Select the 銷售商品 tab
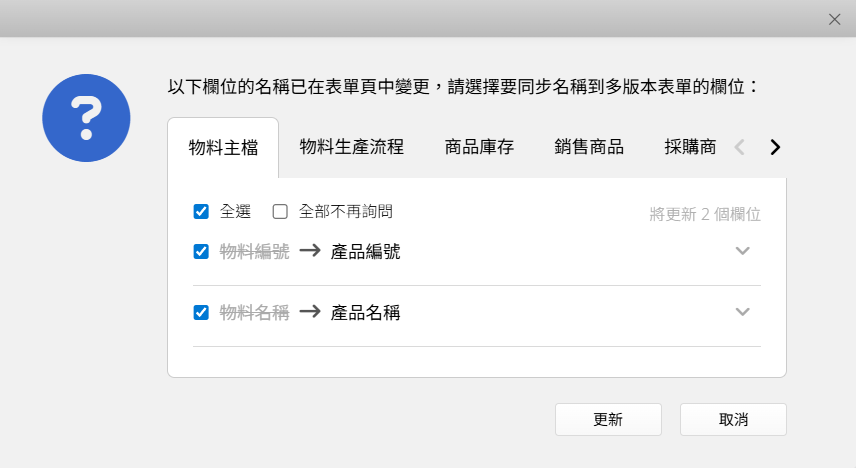The height and width of the screenshot is (468, 856). [x=589, y=147]
